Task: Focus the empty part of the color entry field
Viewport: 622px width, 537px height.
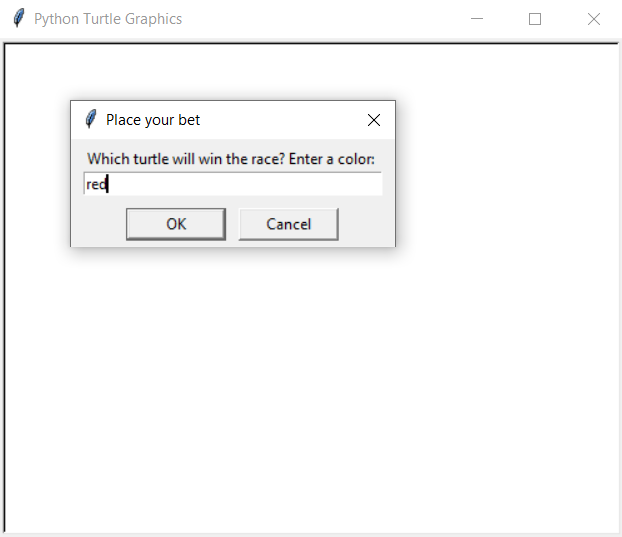Action: click(250, 184)
